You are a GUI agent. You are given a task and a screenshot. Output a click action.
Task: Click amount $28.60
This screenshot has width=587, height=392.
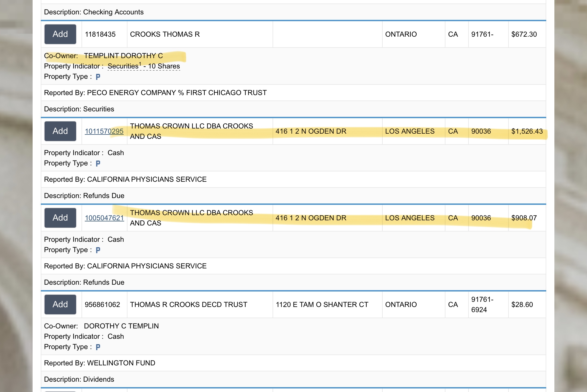pyautogui.click(x=522, y=305)
